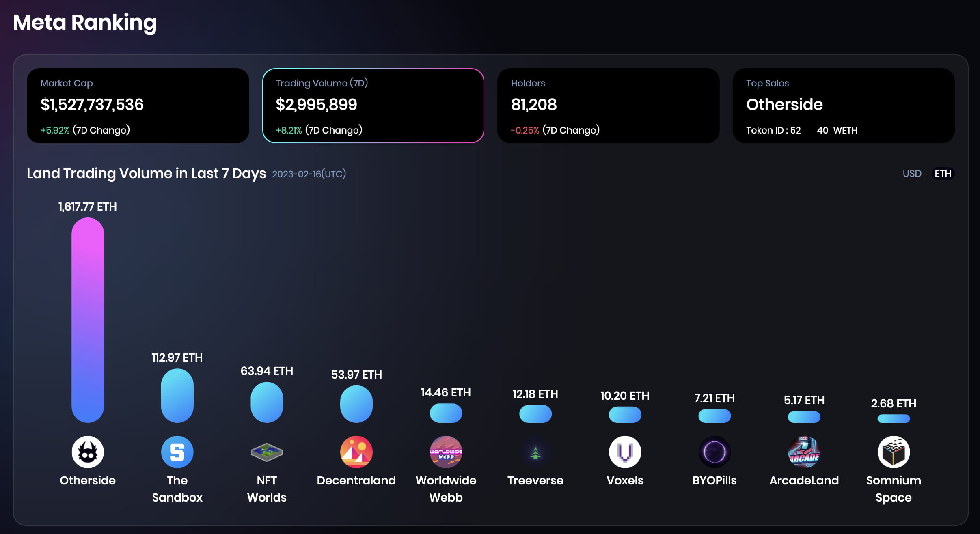Click the 2023-02-16 UTC date label
Image resolution: width=980 pixels, height=534 pixels.
(309, 174)
